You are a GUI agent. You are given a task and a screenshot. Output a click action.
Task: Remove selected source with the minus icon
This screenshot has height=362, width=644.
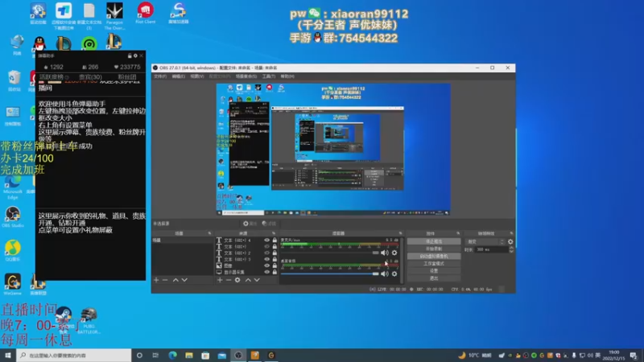click(x=229, y=280)
